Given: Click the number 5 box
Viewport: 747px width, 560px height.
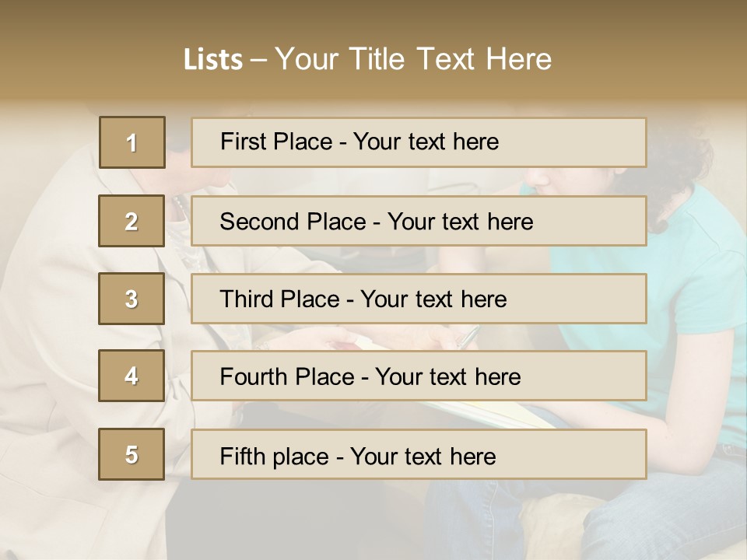Looking at the screenshot, I should (x=132, y=454).
